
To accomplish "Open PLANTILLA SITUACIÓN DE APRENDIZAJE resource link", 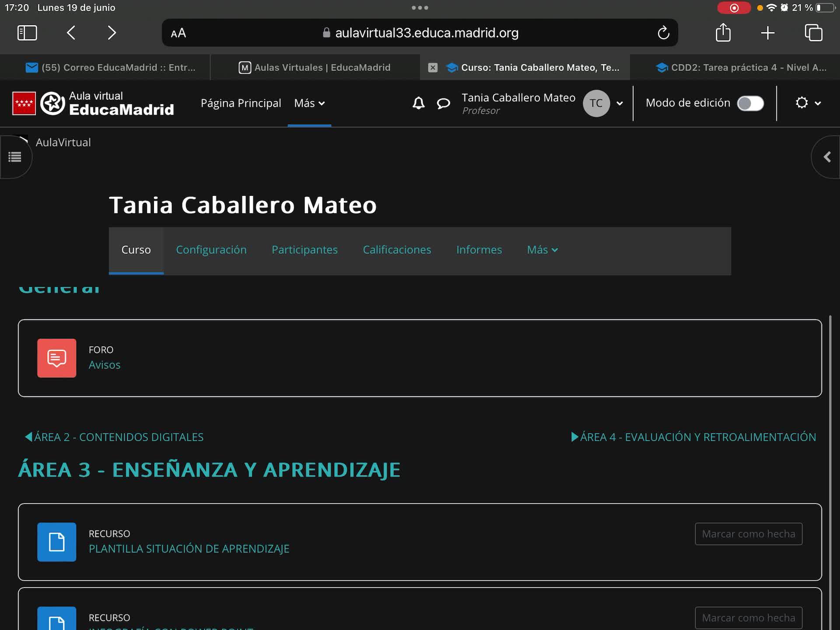I will (x=189, y=549).
